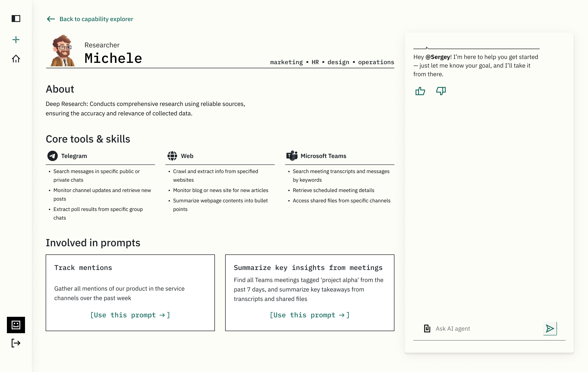Click the green plus new icon
Viewport: 588px width, 372px height.
[16, 40]
